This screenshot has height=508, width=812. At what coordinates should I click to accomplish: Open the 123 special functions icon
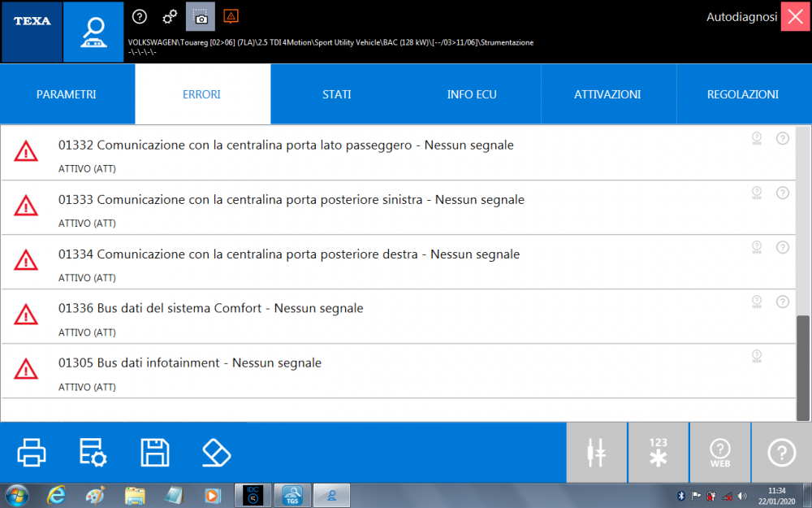(658, 453)
